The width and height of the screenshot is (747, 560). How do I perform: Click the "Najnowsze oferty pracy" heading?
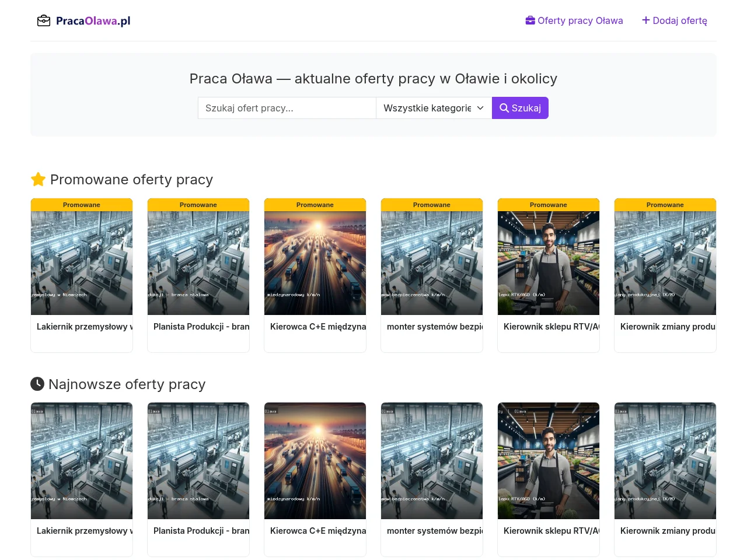118,384
